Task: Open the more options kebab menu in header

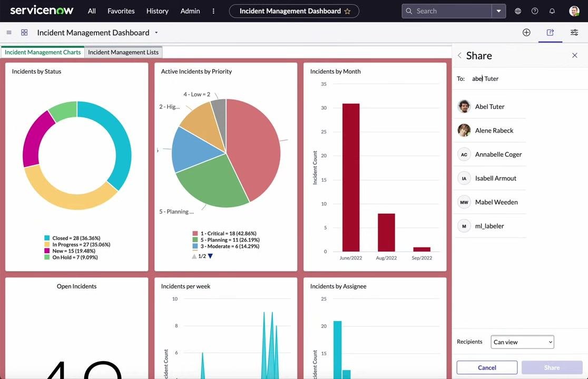Action: (x=213, y=11)
